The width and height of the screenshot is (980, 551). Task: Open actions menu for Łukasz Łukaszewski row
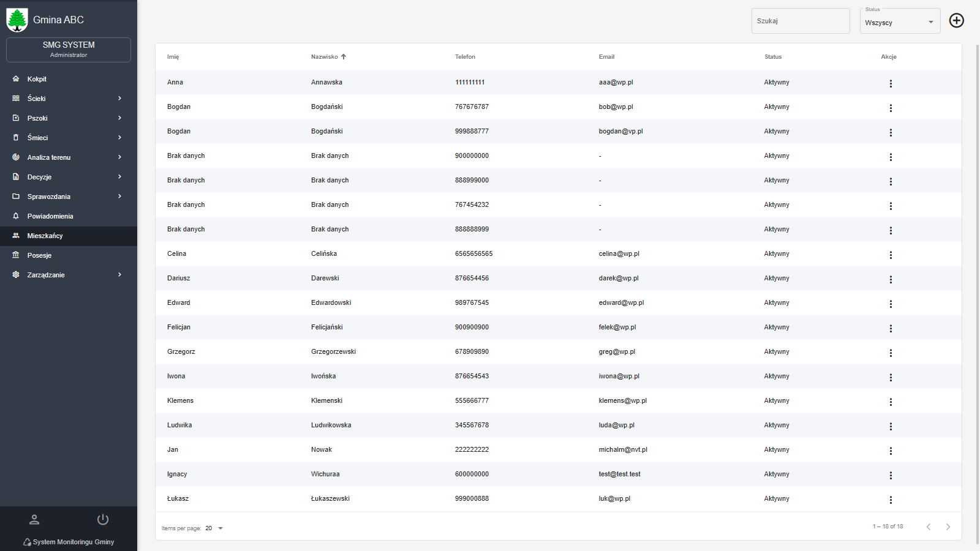click(891, 500)
